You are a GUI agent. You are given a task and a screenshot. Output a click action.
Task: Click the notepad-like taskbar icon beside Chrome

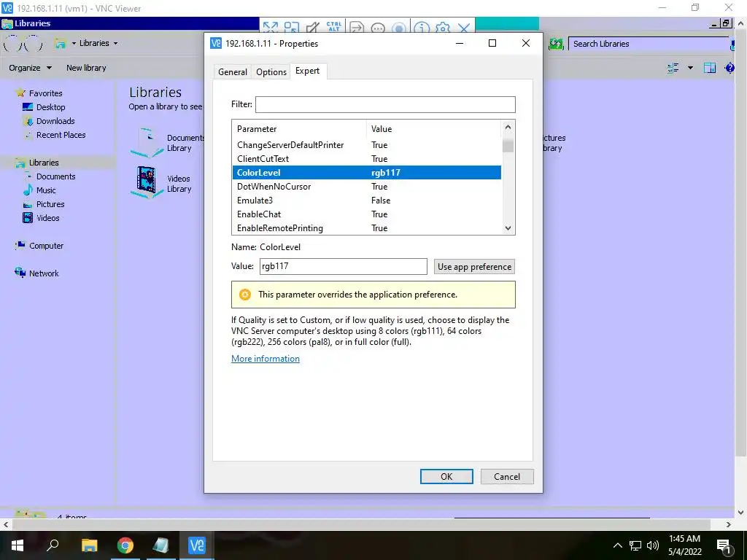[x=160, y=545]
